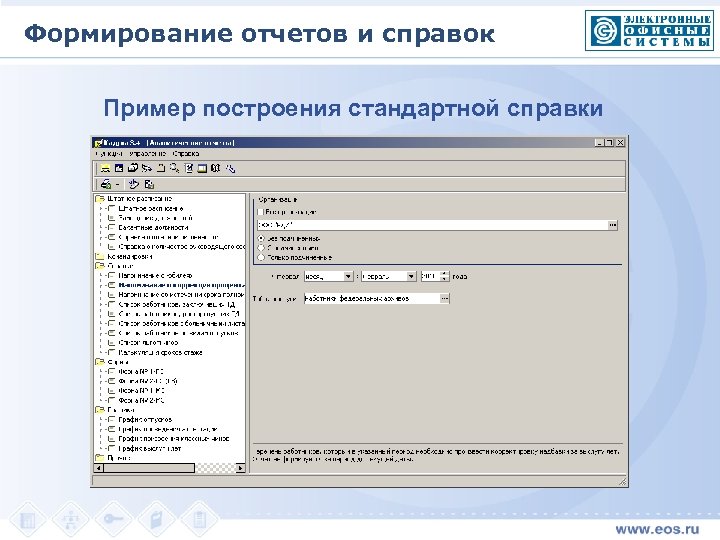720x540 pixels.
Task: Select the Все подчиненные radio button
Action: click(261, 238)
